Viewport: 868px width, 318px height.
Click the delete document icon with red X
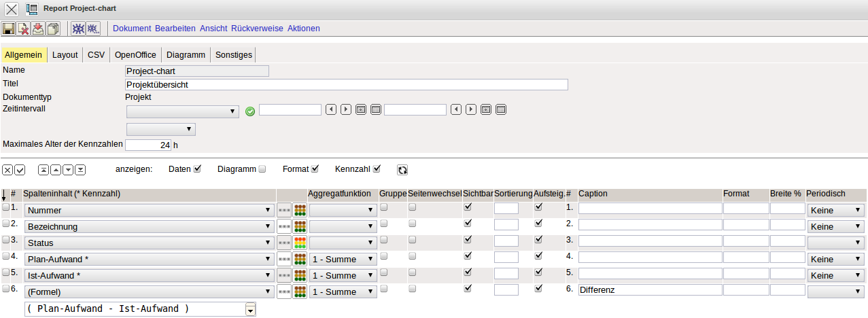[24, 29]
